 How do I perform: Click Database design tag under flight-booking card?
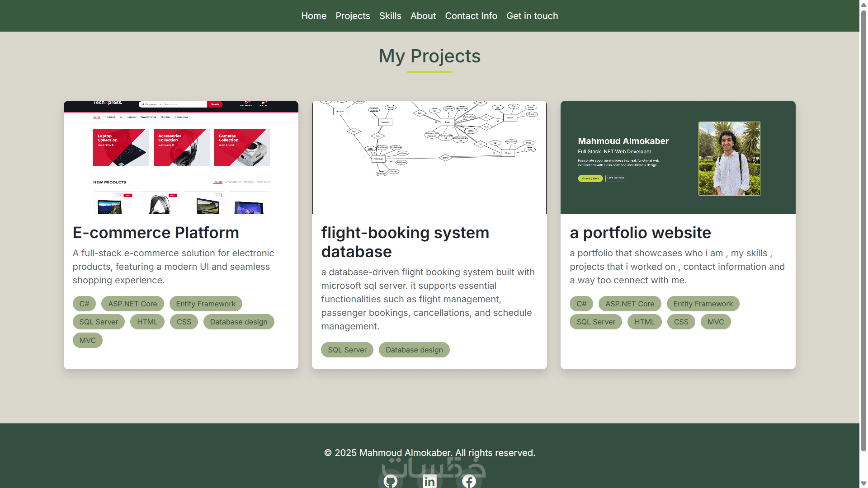coord(414,350)
